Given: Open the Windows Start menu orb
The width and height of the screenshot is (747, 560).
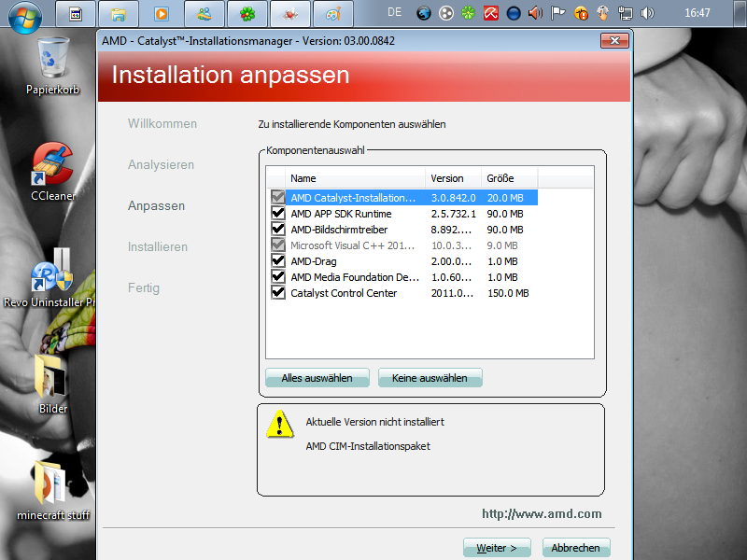Looking at the screenshot, I should [x=25, y=16].
